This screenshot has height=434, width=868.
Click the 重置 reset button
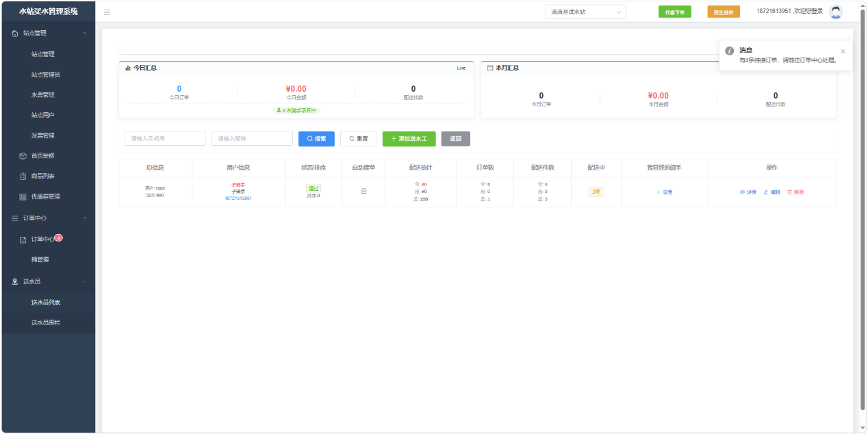coord(359,138)
